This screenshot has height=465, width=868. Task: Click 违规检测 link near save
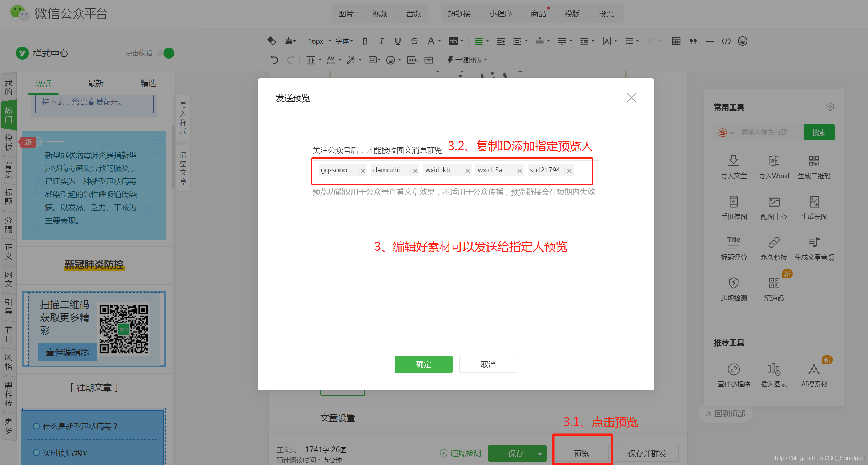[460, 453]
